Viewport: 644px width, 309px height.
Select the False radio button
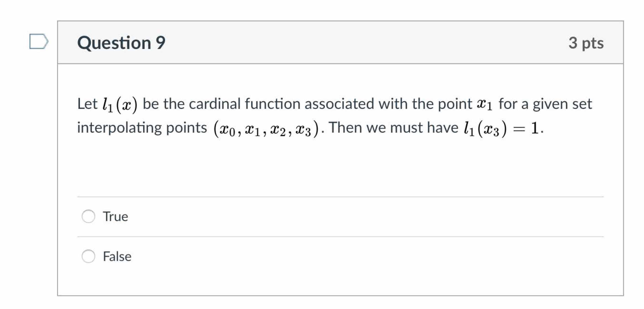tap(89, 256)
